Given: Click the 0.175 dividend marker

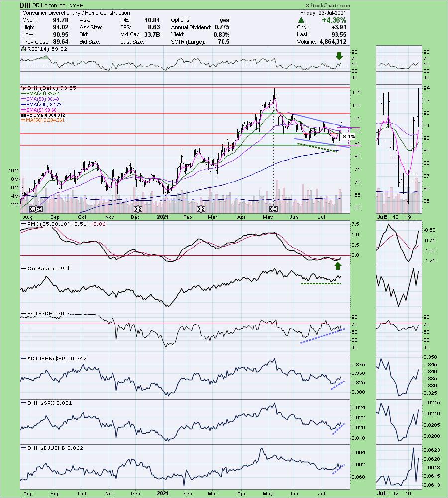Looking at the screenshot, I should 35,209.
